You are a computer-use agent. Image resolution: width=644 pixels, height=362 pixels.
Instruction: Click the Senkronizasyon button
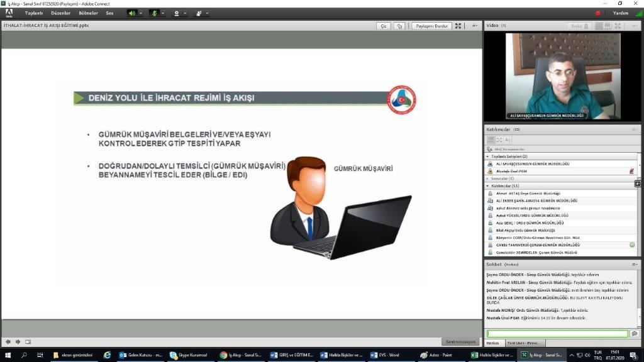tap(460, 342)
